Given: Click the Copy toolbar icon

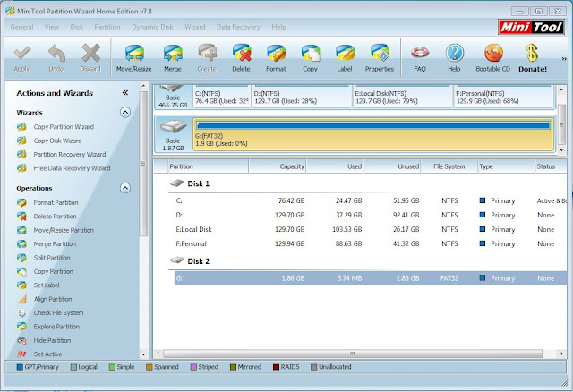Looking at the screenshot, I should (x=311, y=58).
